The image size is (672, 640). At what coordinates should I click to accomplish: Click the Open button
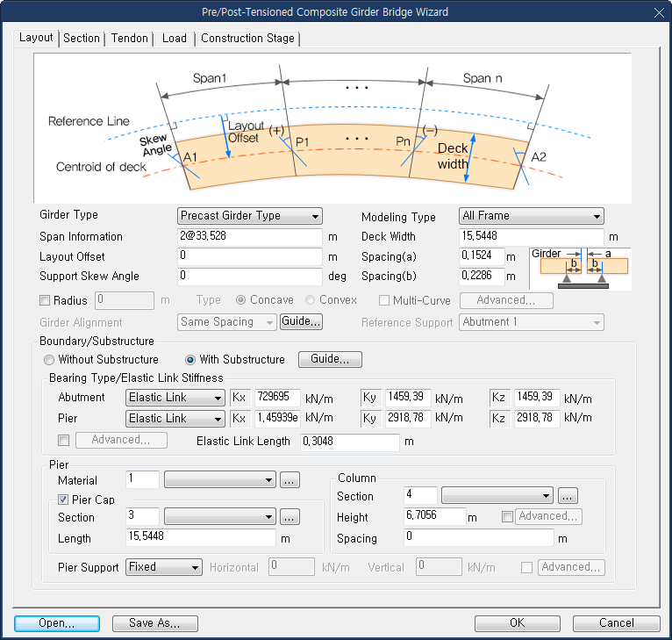56,623
